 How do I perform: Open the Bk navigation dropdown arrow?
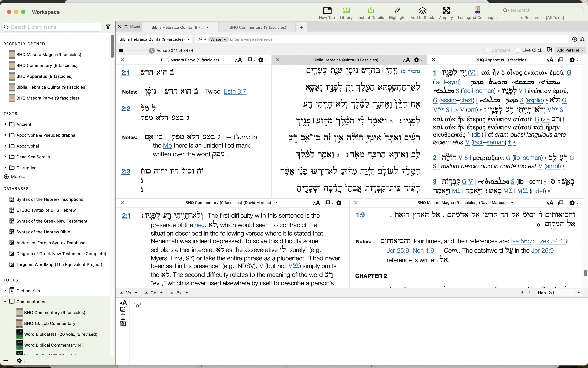187,293
